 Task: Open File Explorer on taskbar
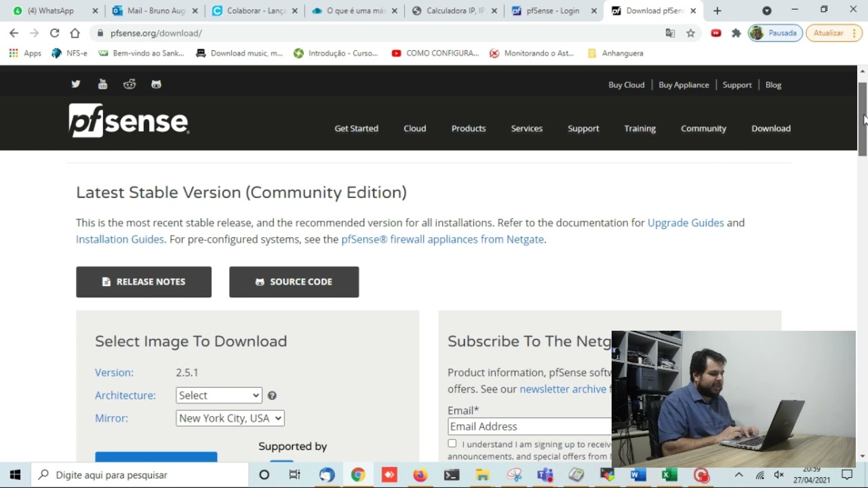click(482, 475)
